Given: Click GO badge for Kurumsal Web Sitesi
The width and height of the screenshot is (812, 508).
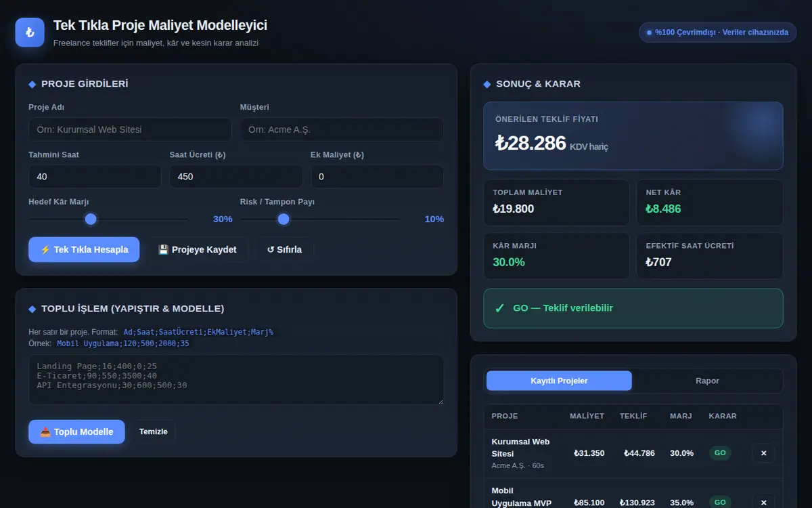Looking at the screenshot, I should click(x=720, y=453).
